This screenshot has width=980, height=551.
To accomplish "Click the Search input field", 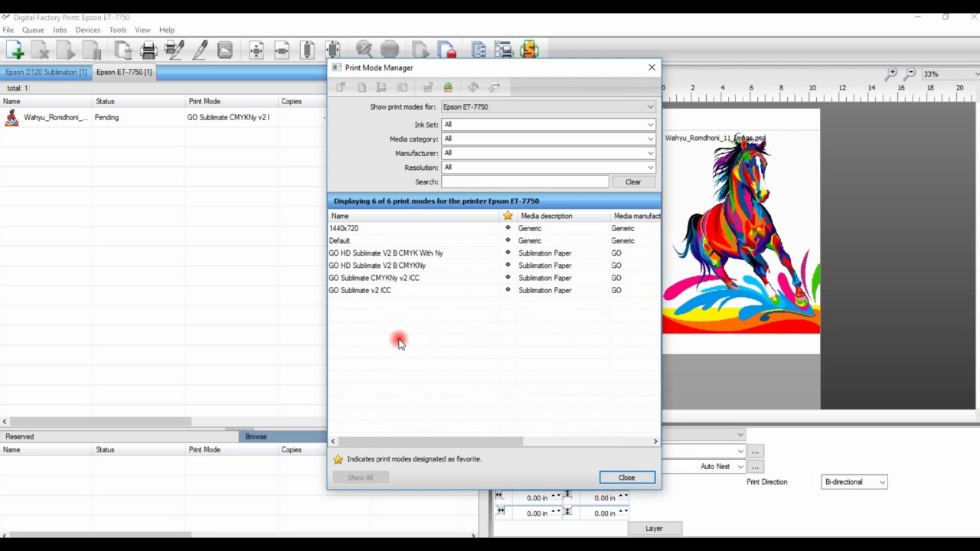I will pos(525,182).
